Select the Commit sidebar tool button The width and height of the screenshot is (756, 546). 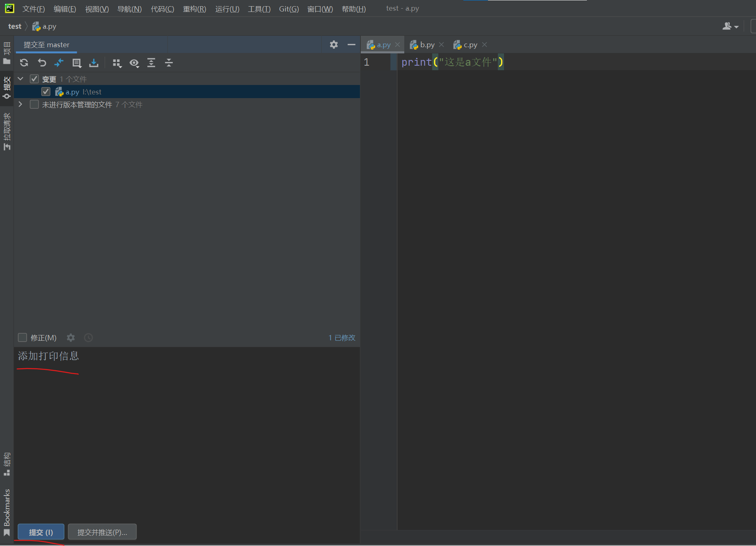[x=7, y=87]
